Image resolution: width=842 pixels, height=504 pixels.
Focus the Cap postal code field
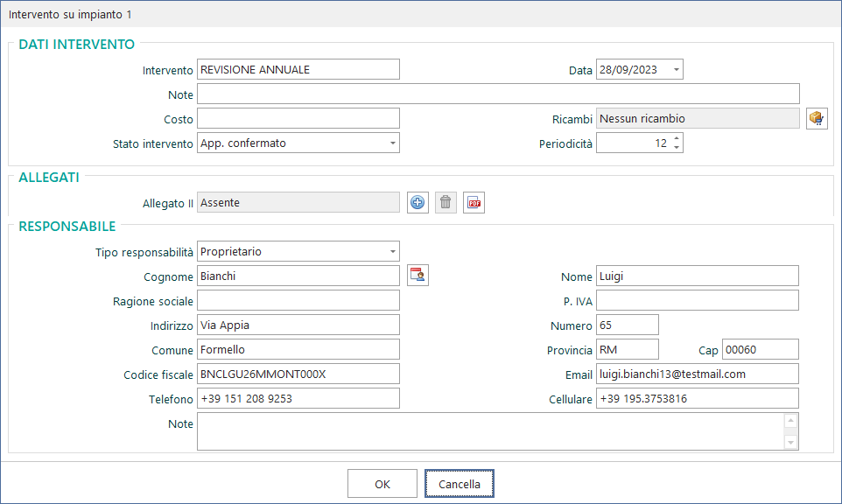760,350
